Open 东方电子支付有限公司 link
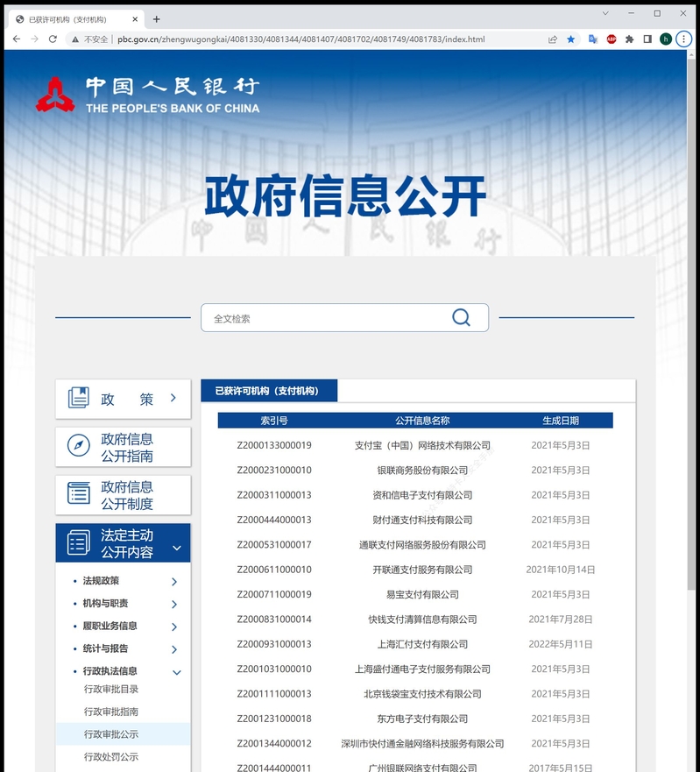 click(x=422, y=719)
